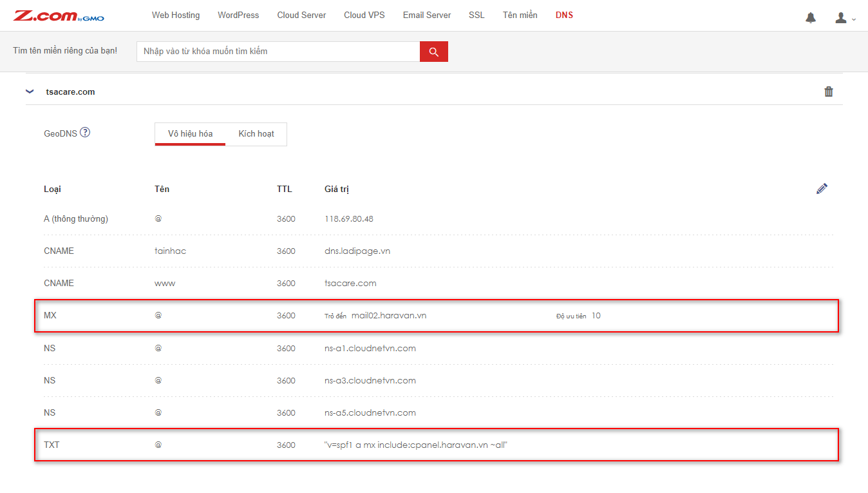The height and width of the screenshot is (493, 868).
Task: Click the active DNS tab
Action: pyautogui.click(x=564, y=15)
